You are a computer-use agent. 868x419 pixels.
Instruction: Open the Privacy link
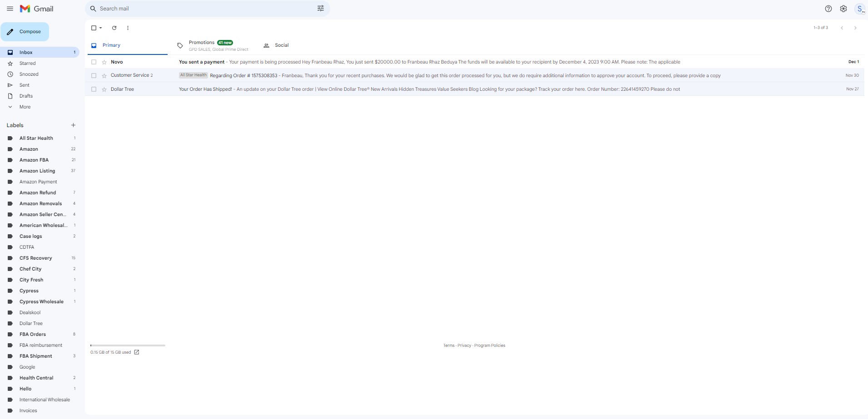[x=464, y=345]
